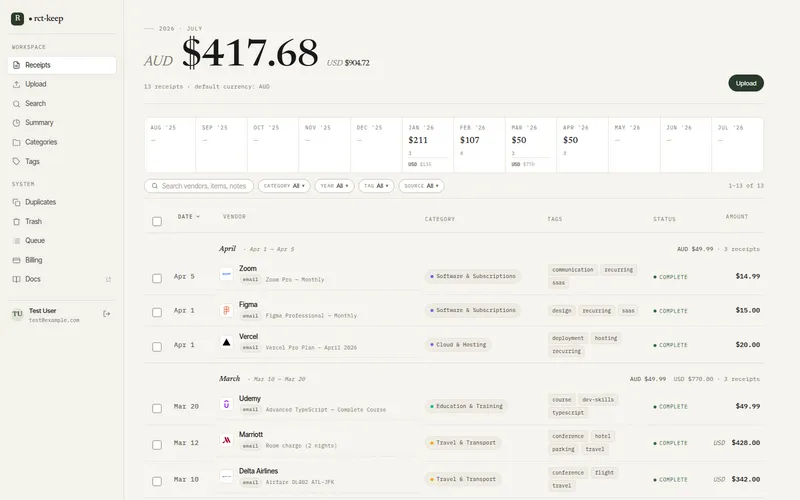Select the JAN '26 month card
This screenshot has width=800, height=500.
(x=428, y=145)
